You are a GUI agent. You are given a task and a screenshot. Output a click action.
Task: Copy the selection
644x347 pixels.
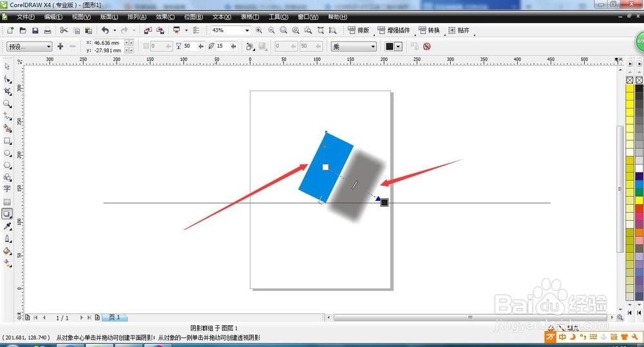[77, 30]
